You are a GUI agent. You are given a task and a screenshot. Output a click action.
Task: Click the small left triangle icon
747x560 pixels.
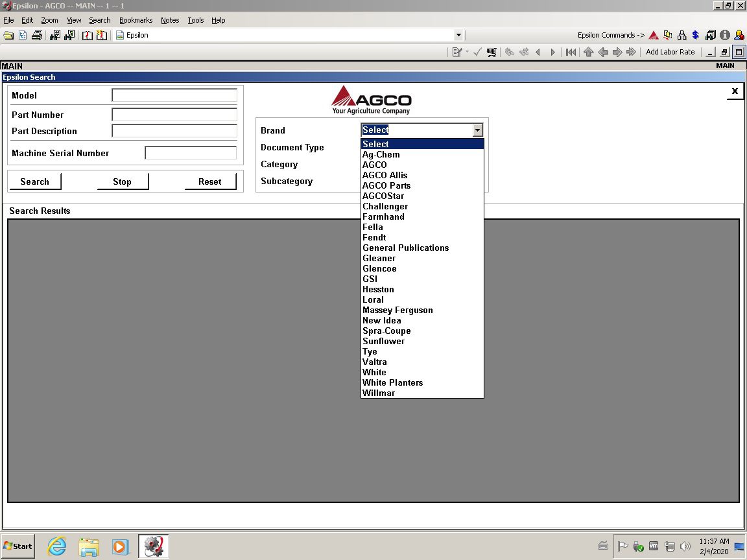click(x=538, y=52)
